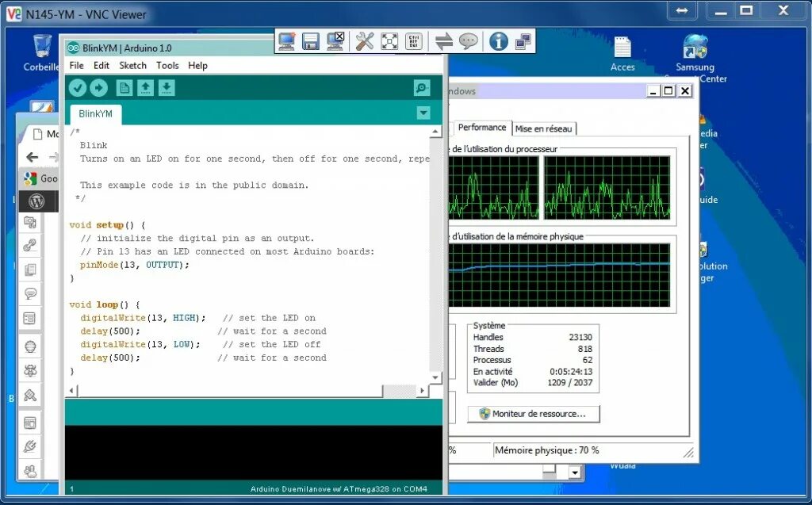This screenshot has width=812, height=505.
Task: Open WordPress Links chain icon
Action: tap(30, 245)
